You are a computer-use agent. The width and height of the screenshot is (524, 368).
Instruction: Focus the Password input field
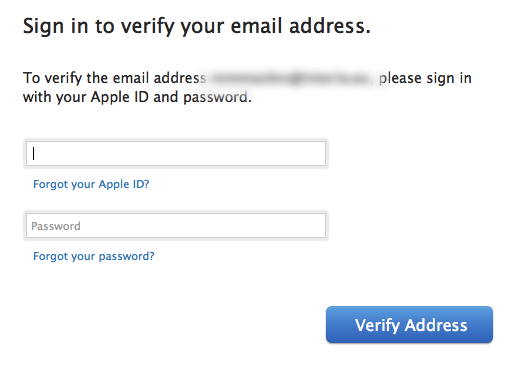(x=176, y=226)
